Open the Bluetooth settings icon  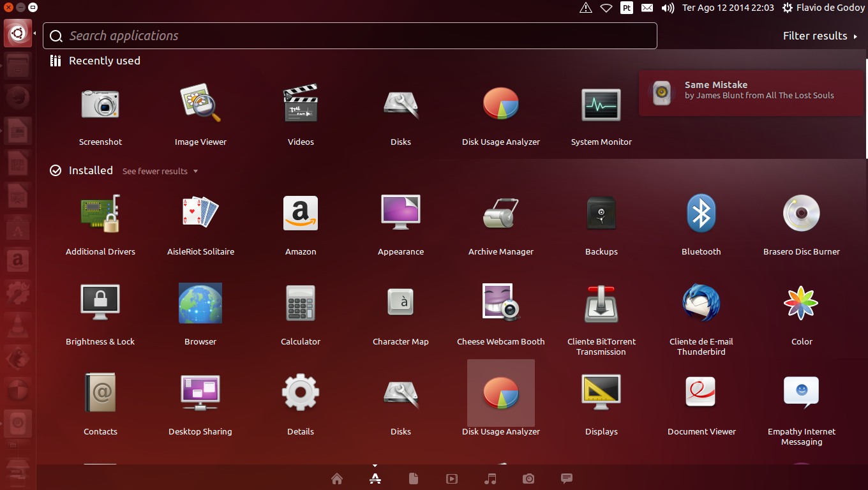(701, 213)
